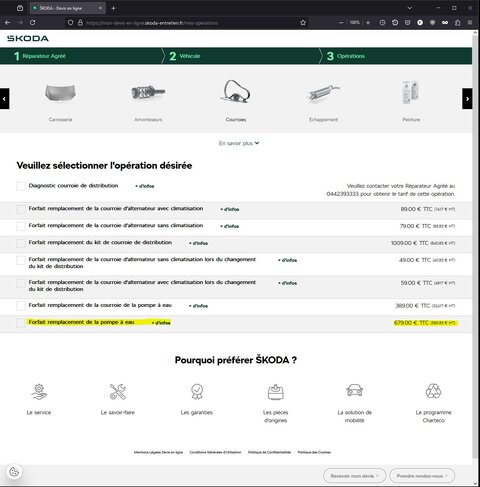The image size is (480, 487).
Task: Show more info for the 89 € alternateur forfait
Action: pyautogui.click(x=230, y=209)
